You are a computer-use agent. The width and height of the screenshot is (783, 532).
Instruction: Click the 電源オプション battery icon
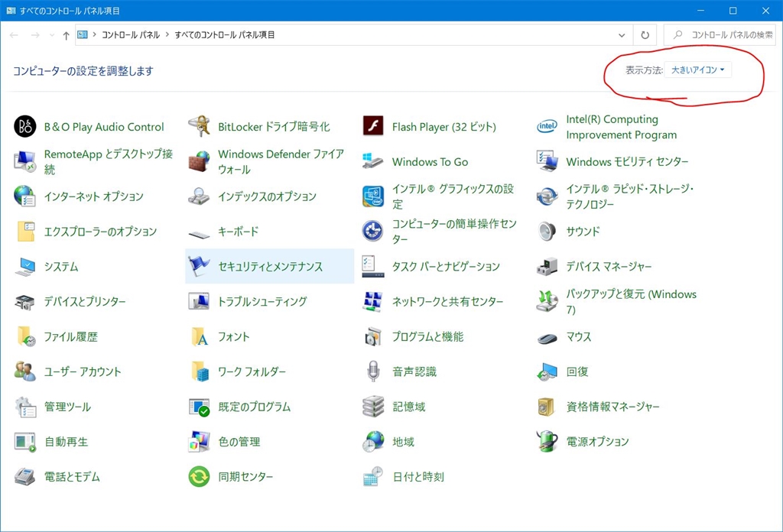pos(547,441)
